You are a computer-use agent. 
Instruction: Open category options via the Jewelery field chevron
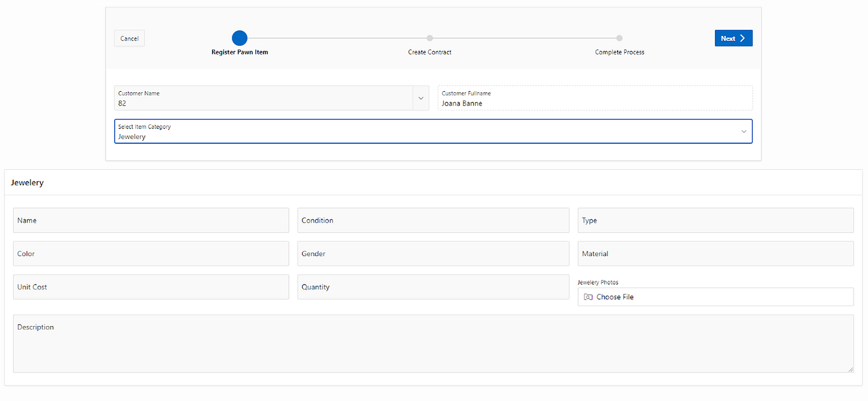pyautogui.click(x=743, y=131)
